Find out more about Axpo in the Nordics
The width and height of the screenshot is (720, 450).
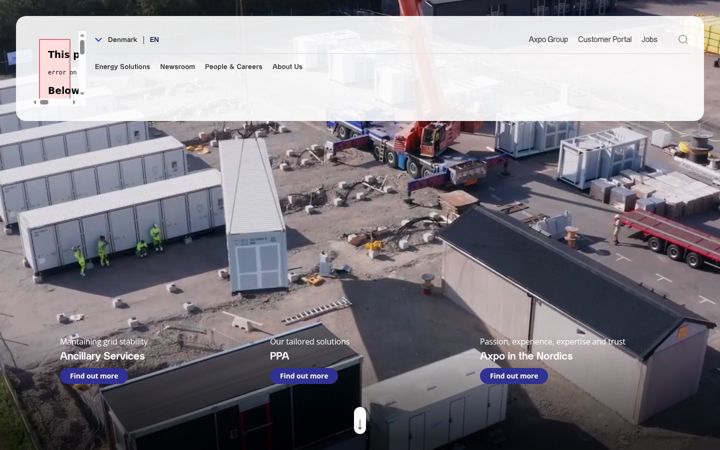(x=514, y=376)
